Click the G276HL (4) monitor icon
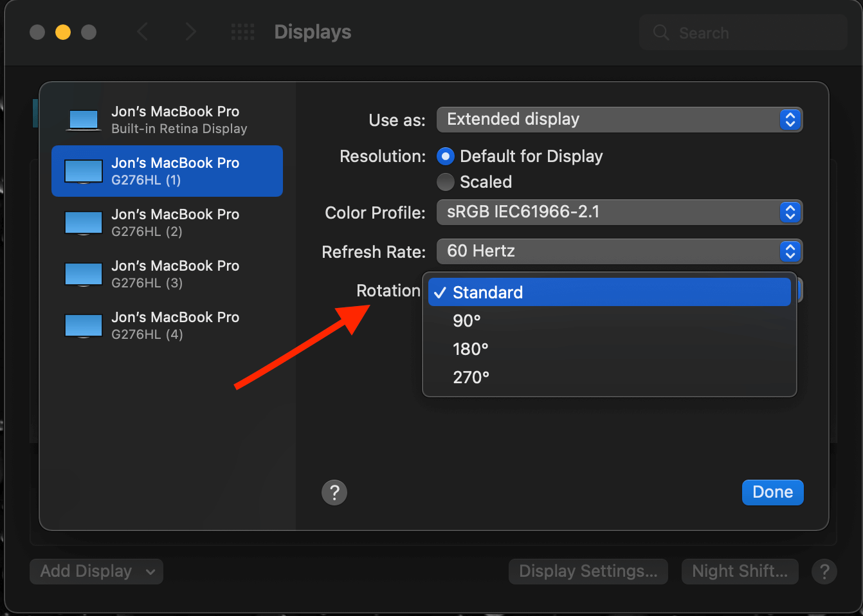The width and height of the screenshot is (863, 616). click(84, 326)
